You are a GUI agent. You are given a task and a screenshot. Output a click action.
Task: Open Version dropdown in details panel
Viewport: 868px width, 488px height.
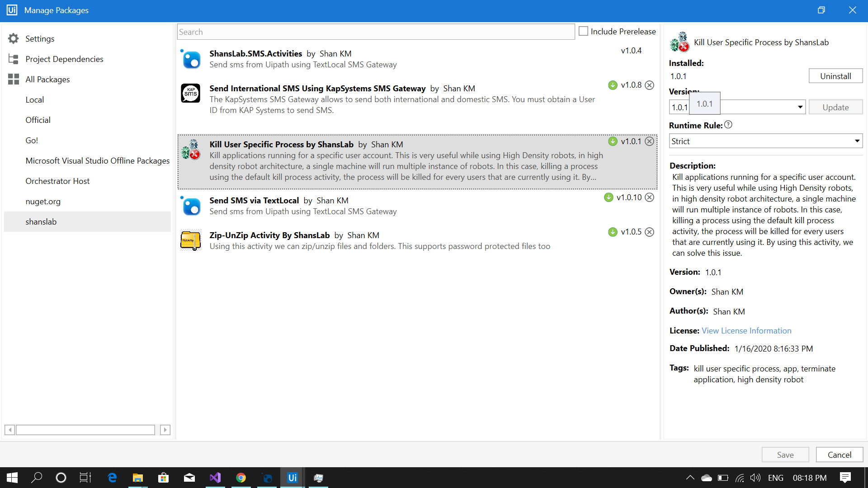(x=800, y=107)
